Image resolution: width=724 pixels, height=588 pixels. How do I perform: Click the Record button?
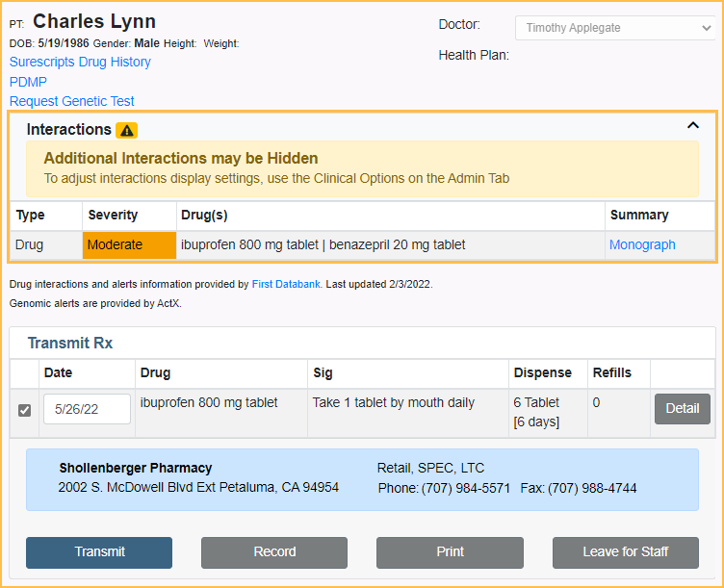tap(274, 551)
